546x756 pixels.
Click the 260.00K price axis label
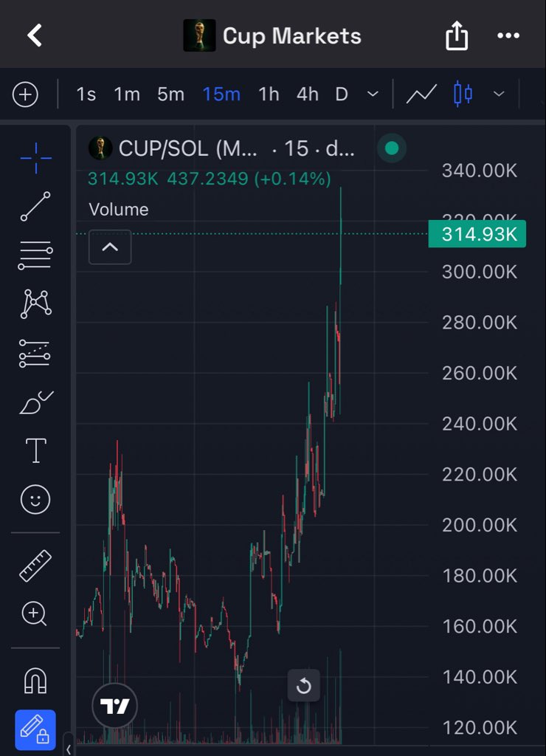point(480,373)
